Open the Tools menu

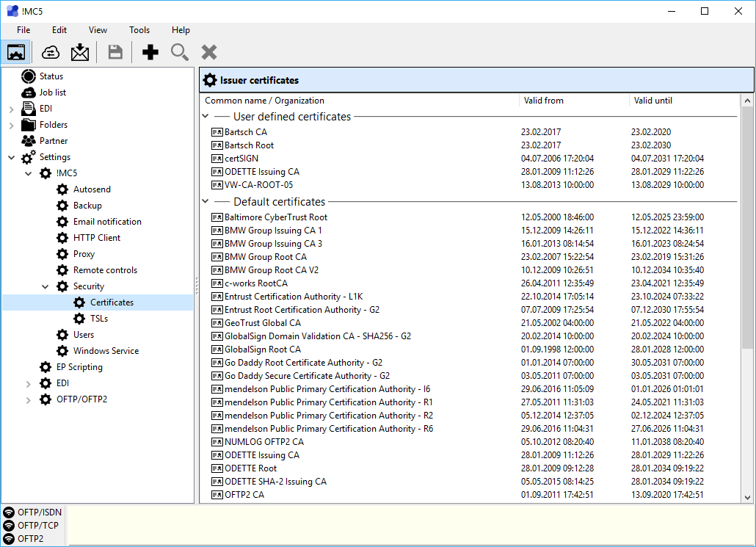click(x=139, y=30)
